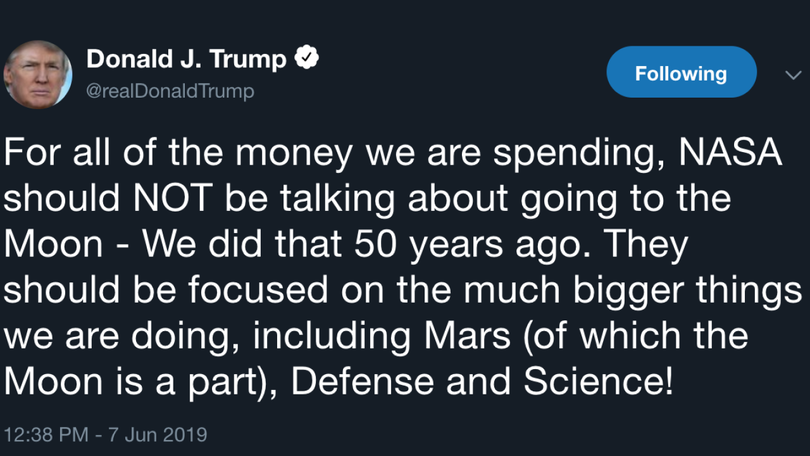This screenshot has height=456, width=810.
Task: Open the tweet options chevron menu
Action: click(x=792, y=75)
